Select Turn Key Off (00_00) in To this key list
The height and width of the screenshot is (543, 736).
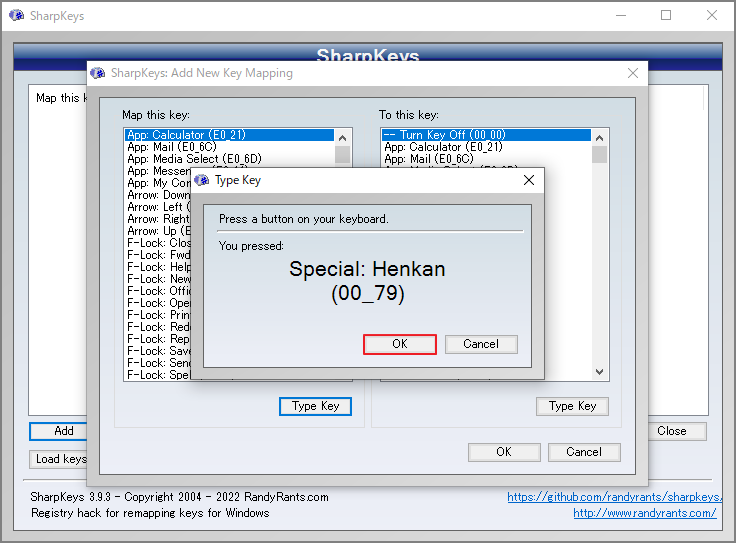(486, 135)
